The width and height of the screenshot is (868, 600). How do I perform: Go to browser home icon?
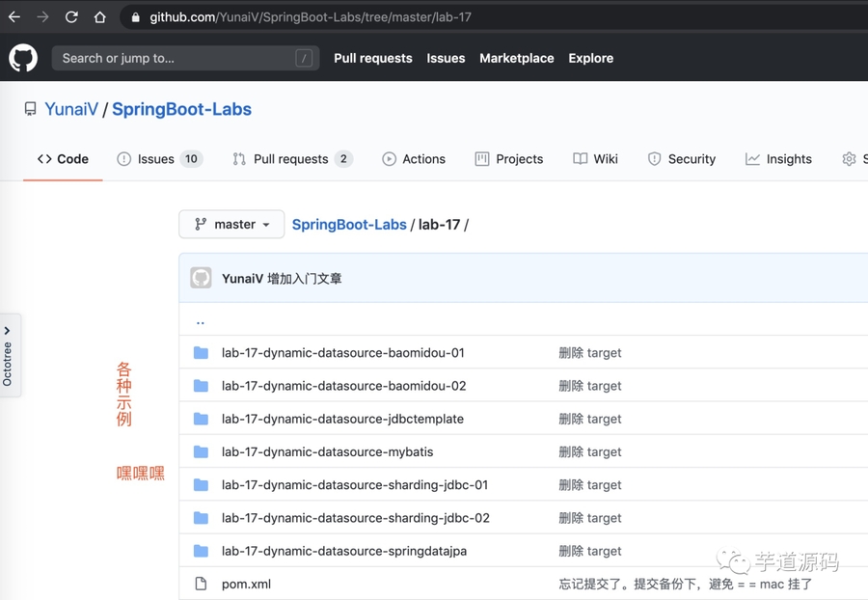coord(100,17)
